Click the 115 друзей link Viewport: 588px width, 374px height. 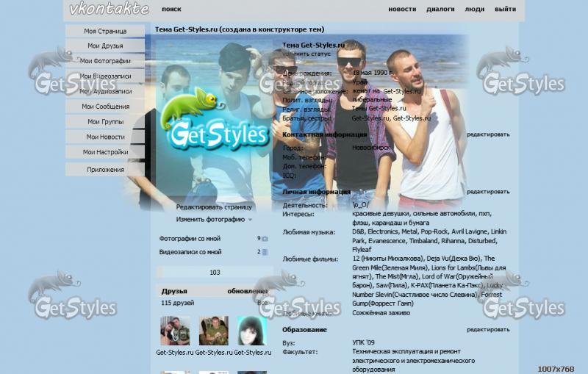[x=177, y=303]
